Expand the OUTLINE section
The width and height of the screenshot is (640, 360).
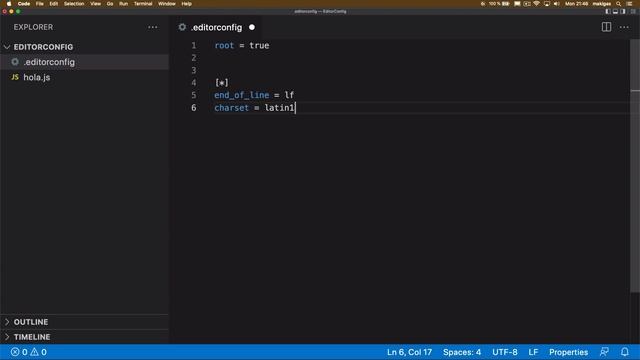point(84,322)
